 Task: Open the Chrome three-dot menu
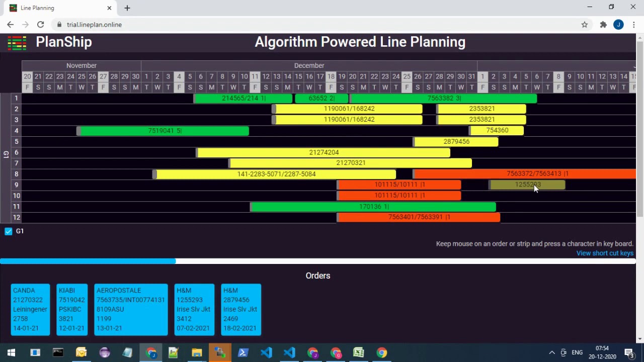tap(634, 24)
